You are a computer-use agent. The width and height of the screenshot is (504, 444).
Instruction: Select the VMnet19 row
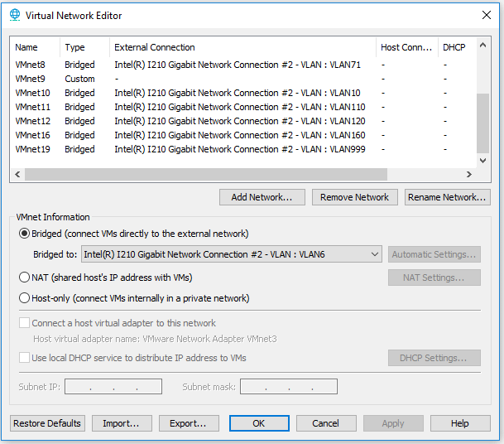tap(242, 149)
